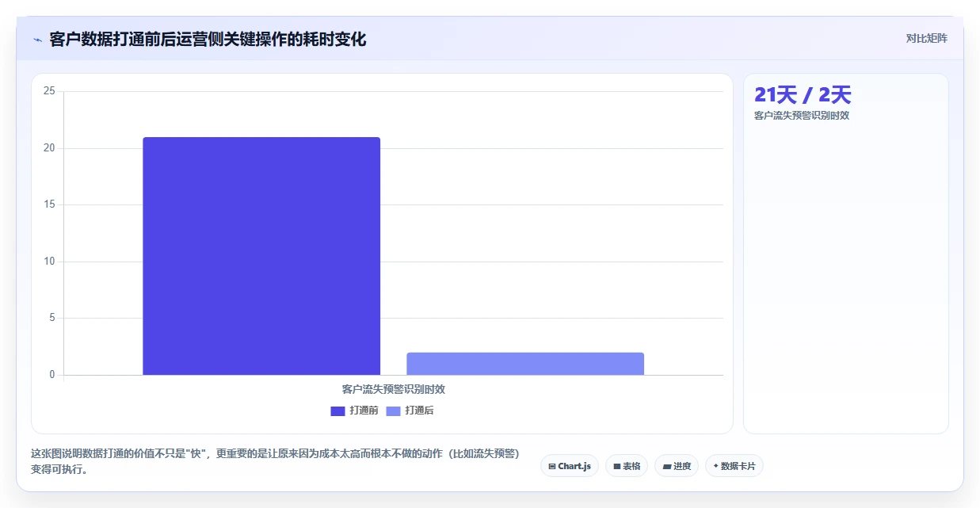
Task: Click the explanatory note starting 这张图说明
Action: coord(275,461)
